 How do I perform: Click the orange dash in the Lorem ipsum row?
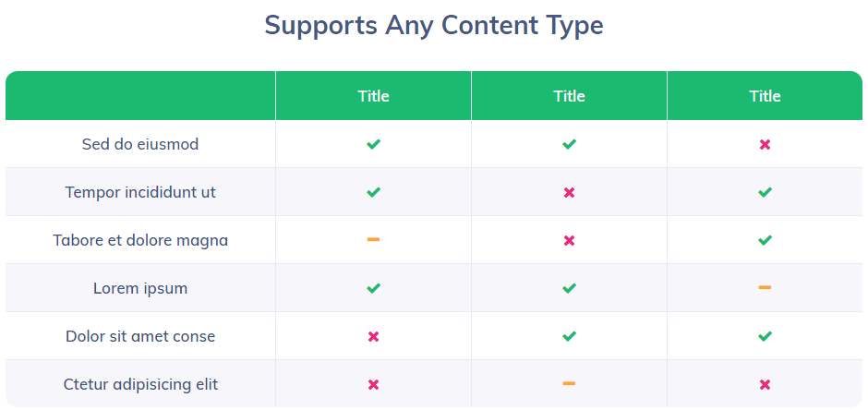[765, 288]
